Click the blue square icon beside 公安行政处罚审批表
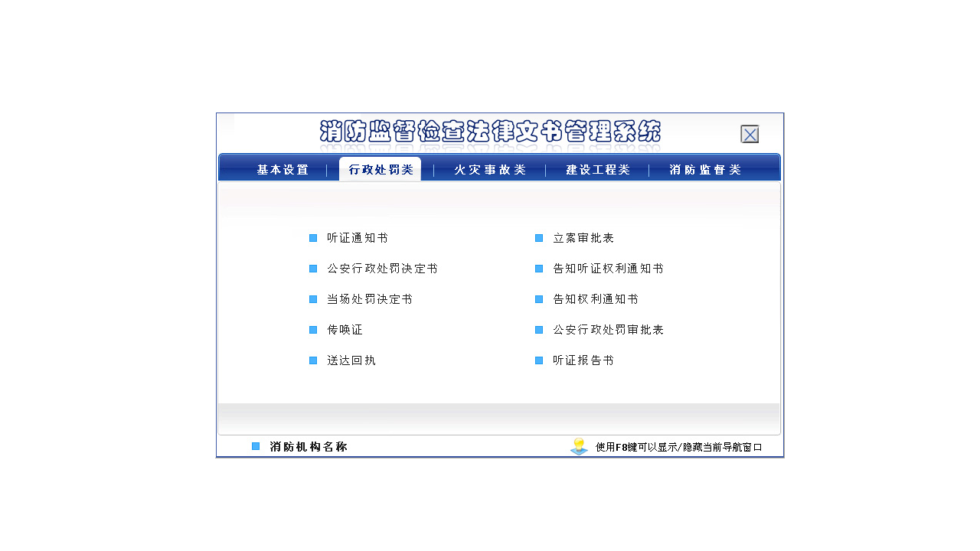Image resolution: width=980 pixels, height=551 pixels. [539, 330]
